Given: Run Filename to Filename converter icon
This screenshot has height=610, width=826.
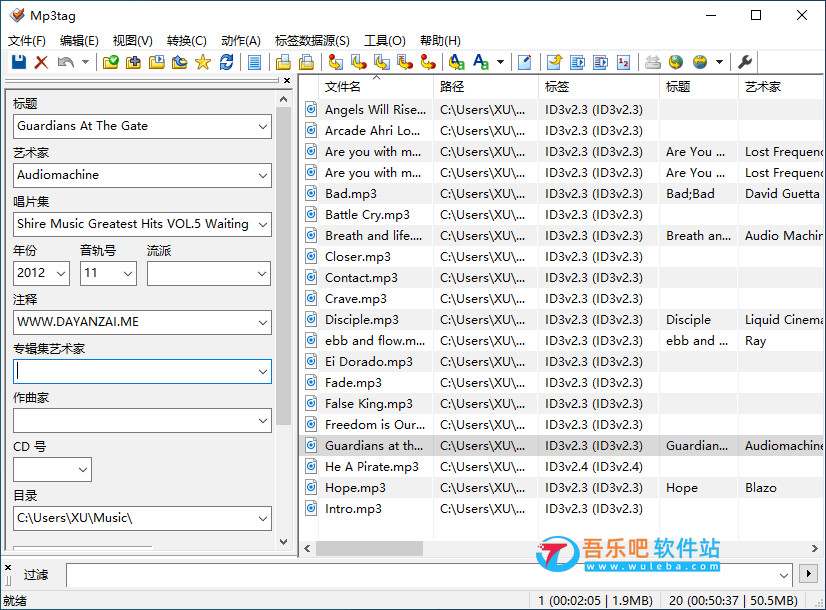Looking at the screenshot, I should [381, 62].
